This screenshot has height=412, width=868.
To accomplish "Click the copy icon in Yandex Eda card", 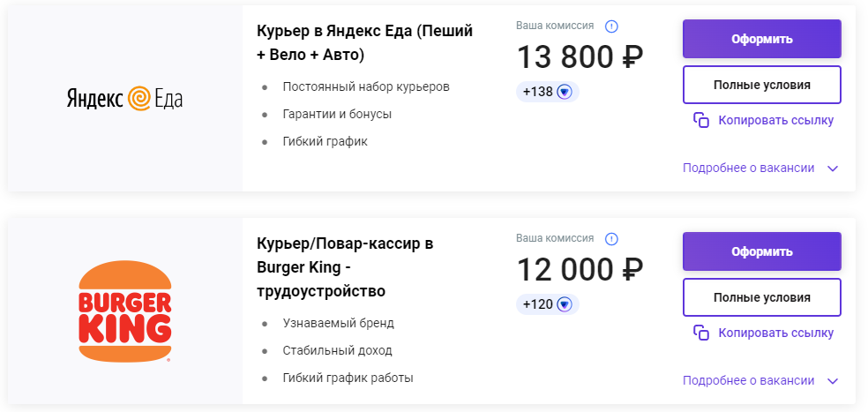I will click(x=701, y=120).
